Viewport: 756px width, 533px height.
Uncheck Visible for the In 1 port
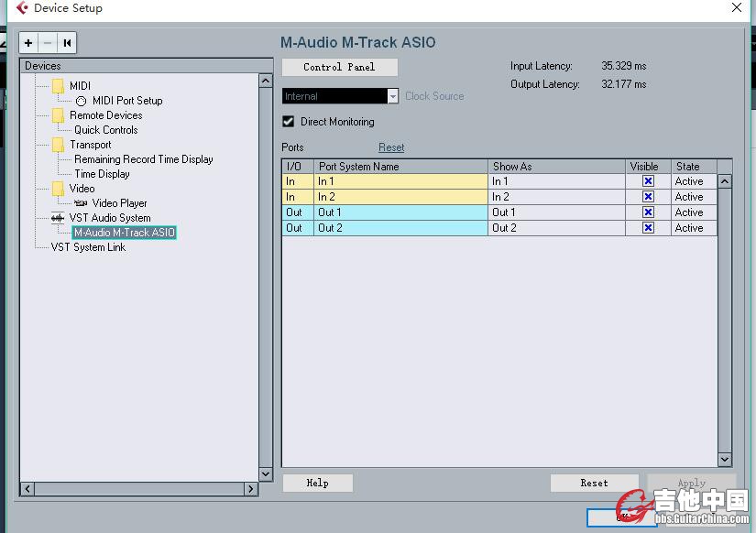point(648,181)
